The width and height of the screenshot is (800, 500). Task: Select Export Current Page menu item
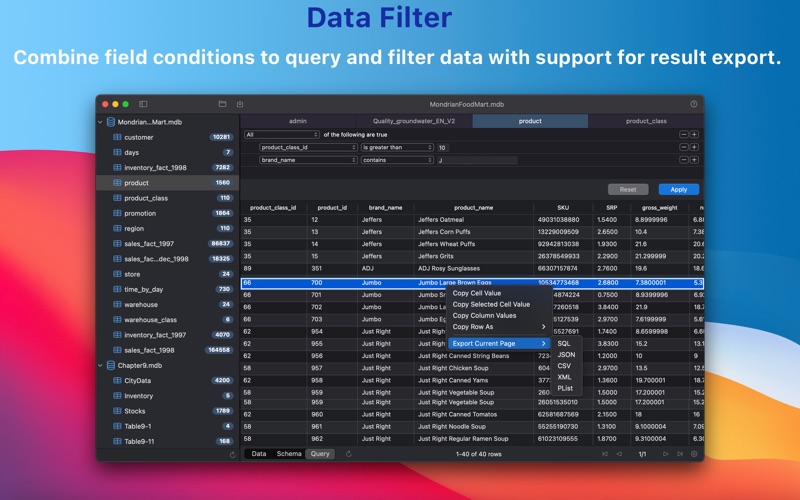point(499,343)
